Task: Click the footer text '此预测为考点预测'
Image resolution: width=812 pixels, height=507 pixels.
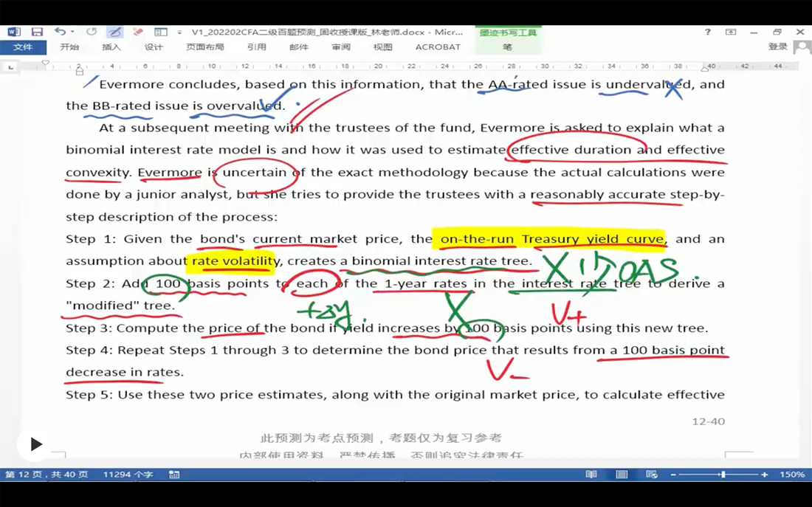Action: (317, 438)
